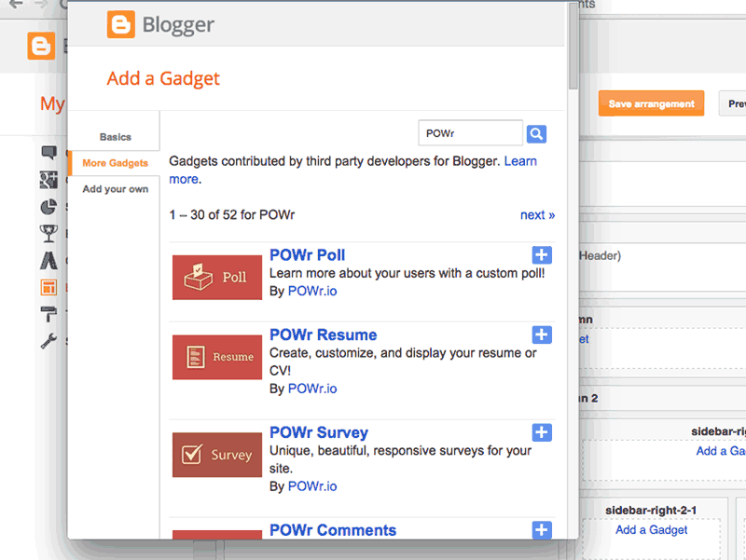Image resolution: width=746 pixels, height=560 pixels.
Task: Click the Add a Gadget dialog heading
Action: pyautogui.click(x=163, y=78)
